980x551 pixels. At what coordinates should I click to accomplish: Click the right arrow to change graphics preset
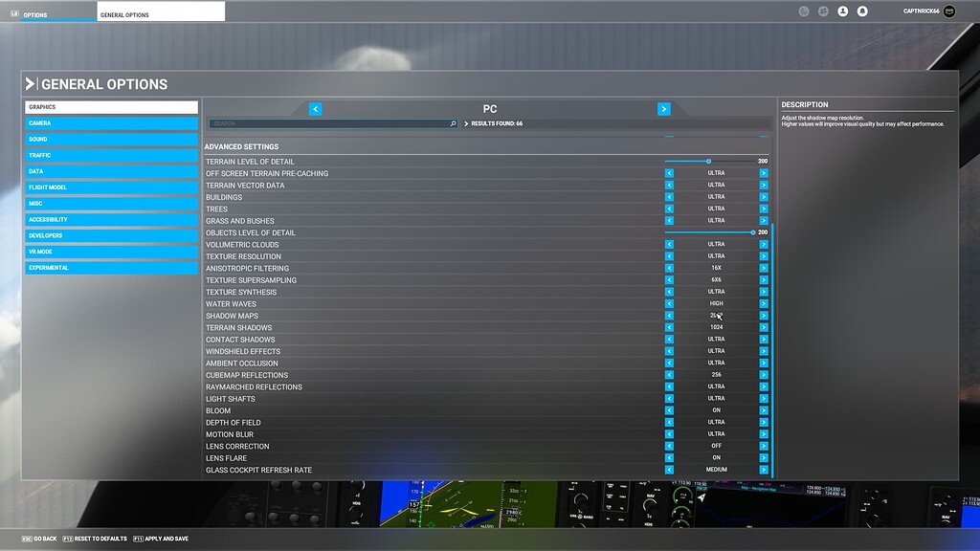(664, 108)
